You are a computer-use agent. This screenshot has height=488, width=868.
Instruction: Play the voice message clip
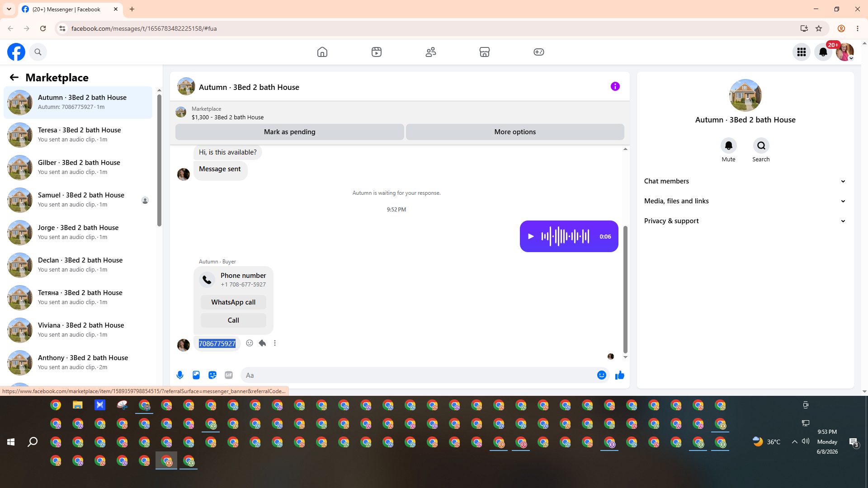point(531,236)
